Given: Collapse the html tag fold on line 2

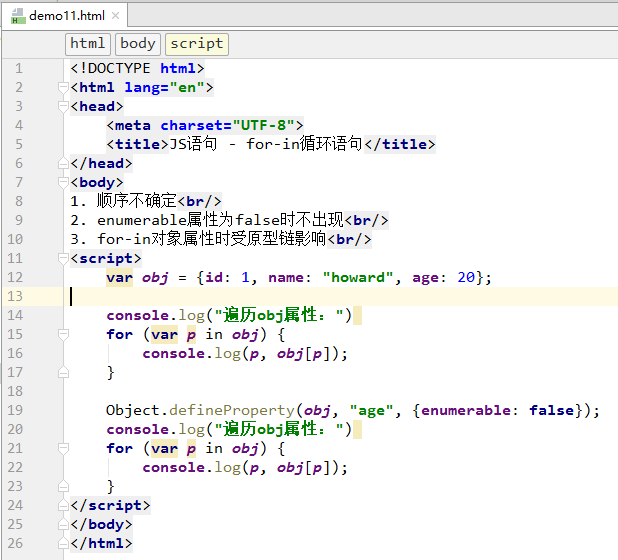Looking at the screenshot, I should click(63, 87).
